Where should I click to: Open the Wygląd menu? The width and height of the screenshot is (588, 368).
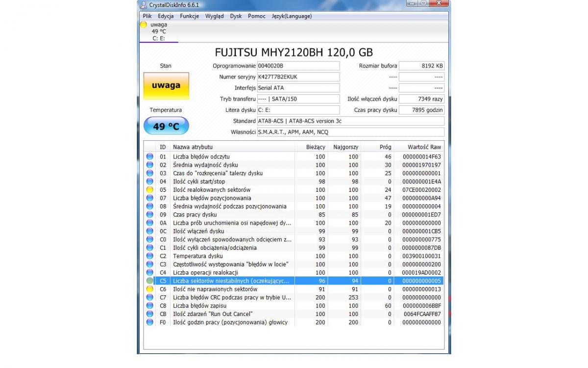214,16
